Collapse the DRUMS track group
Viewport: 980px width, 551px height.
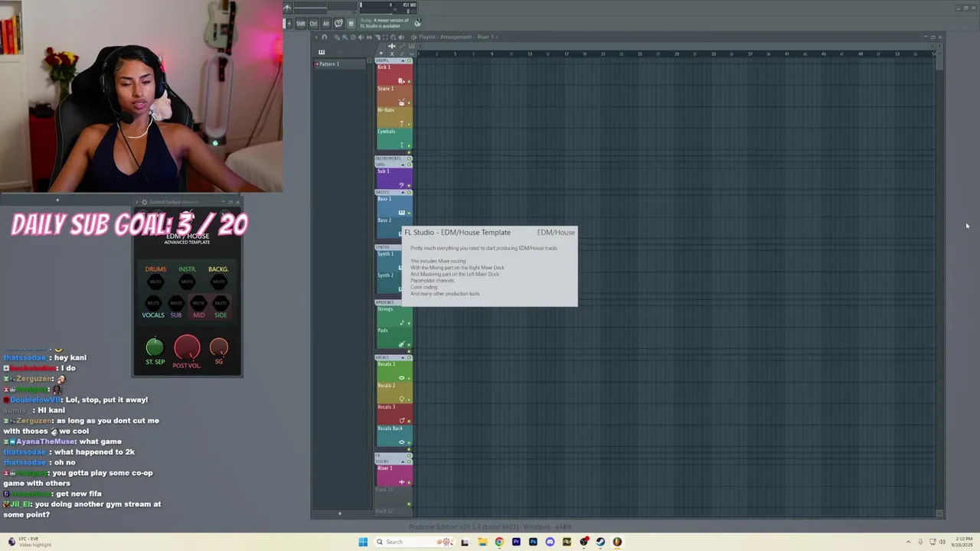403,60
